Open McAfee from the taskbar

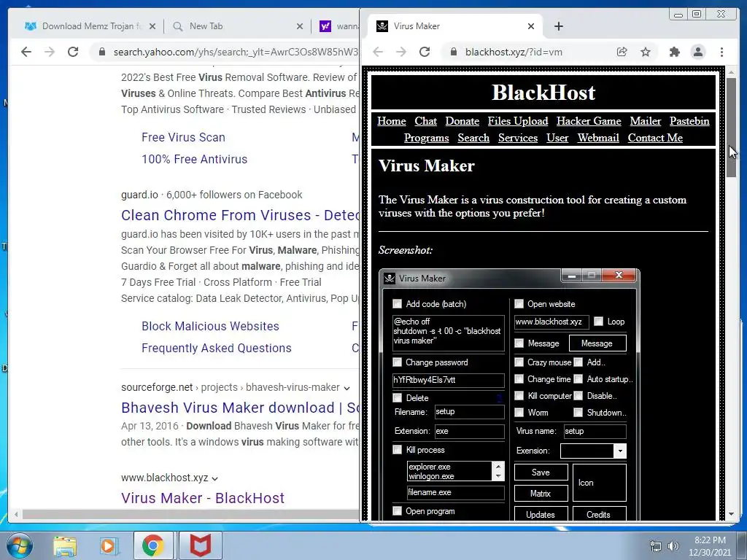(201, 545)
